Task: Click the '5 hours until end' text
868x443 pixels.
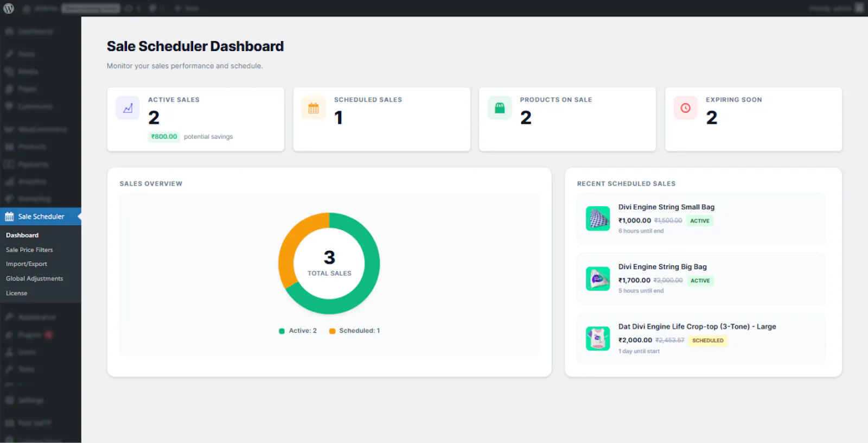Action: (641, 291)
